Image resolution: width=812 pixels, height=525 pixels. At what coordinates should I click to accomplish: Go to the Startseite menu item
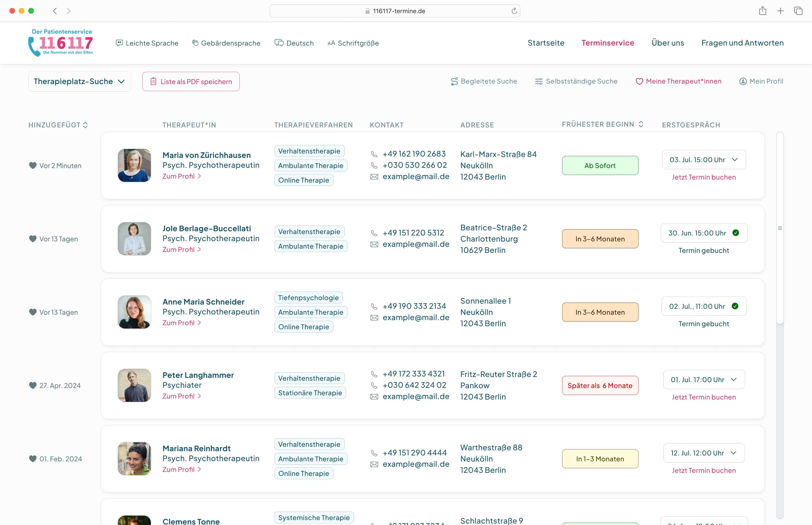[x=546, y=43]
